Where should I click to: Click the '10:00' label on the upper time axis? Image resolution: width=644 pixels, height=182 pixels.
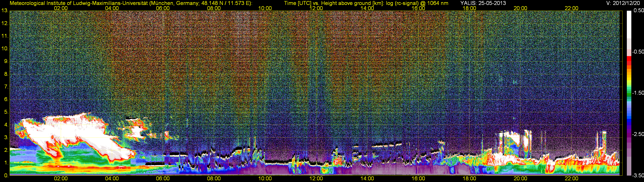pyautogui.click(x=265, y=8)
